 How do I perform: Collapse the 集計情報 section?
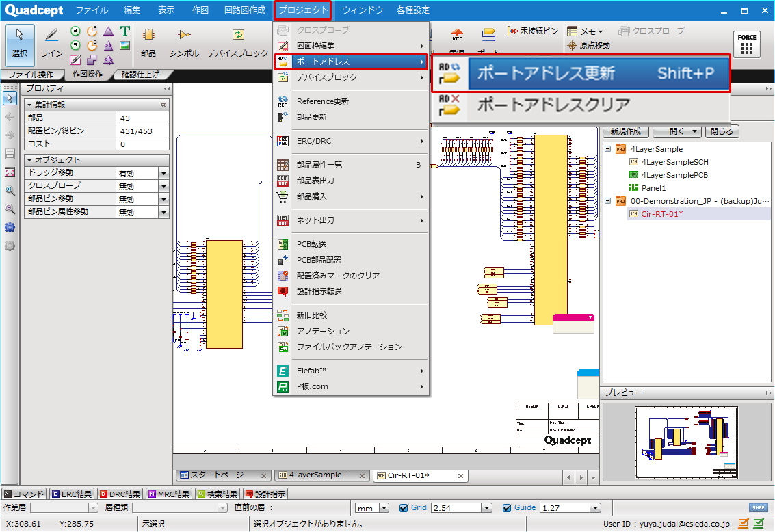(x=29, y=105)
